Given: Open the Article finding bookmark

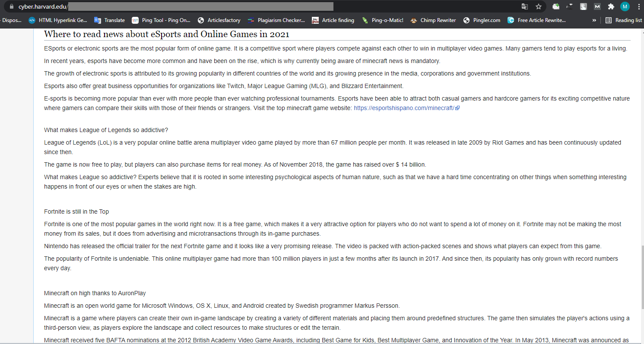Looking at the screenshot, I should [333, 20].
